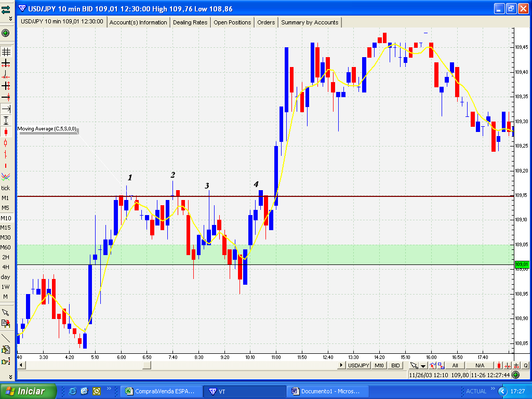Screen dimensions: 532x399
Task: Switch chart to M30 timeframe
Action: tap(6, 237)
